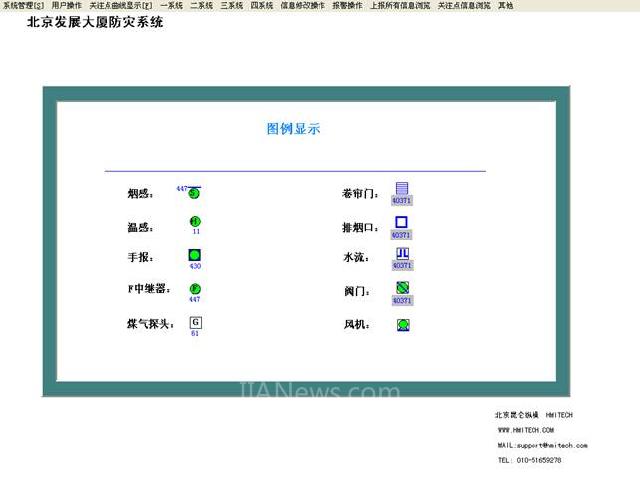This screenshot has width=640, height=479.
Task: Open the 用户操作 menu
Action: point(67,6)
